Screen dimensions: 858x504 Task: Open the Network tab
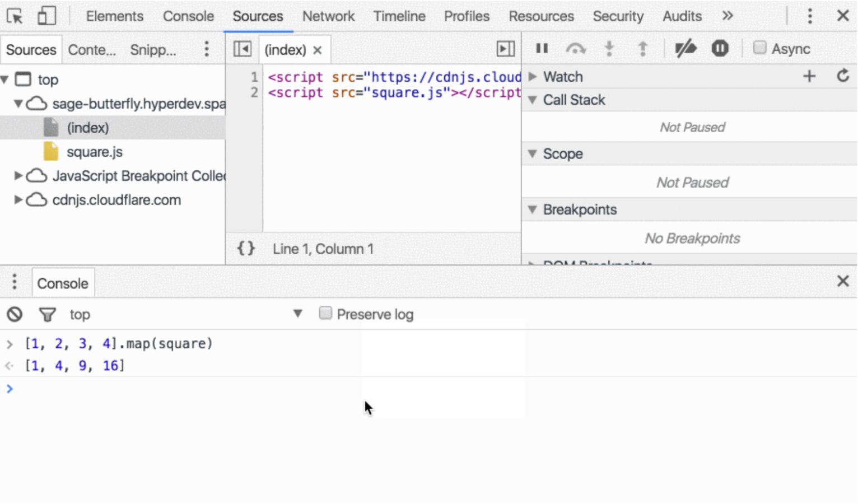(328, 16)
